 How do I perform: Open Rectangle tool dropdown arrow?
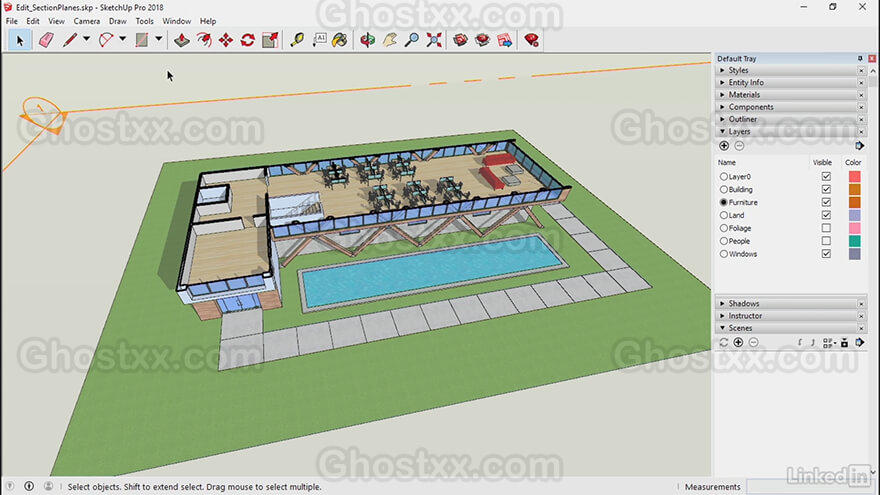tap(159, 39)
